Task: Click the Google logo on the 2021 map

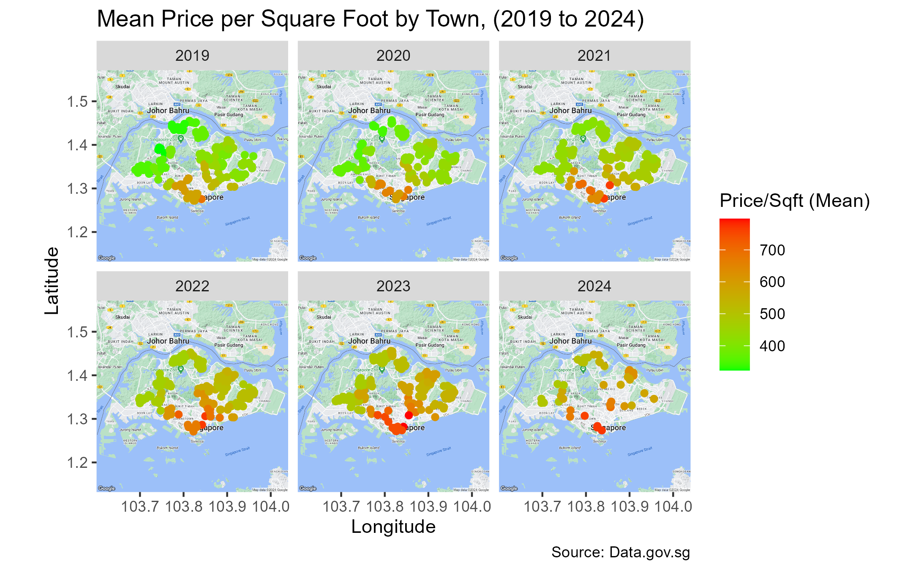Action: [509, 258]
